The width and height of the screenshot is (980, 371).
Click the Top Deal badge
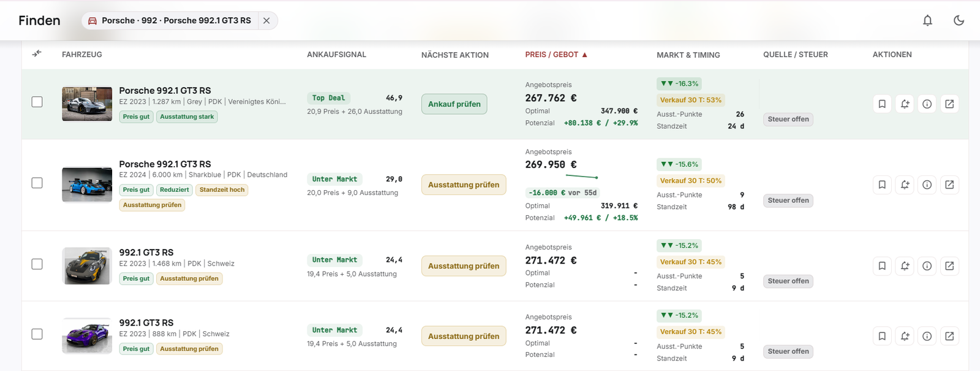(x=328, y=98)
